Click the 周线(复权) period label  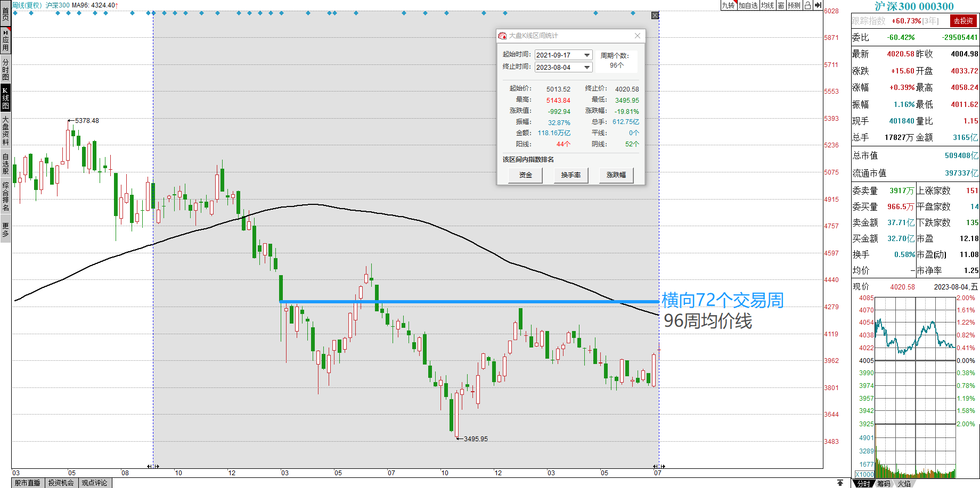(27, 5)
